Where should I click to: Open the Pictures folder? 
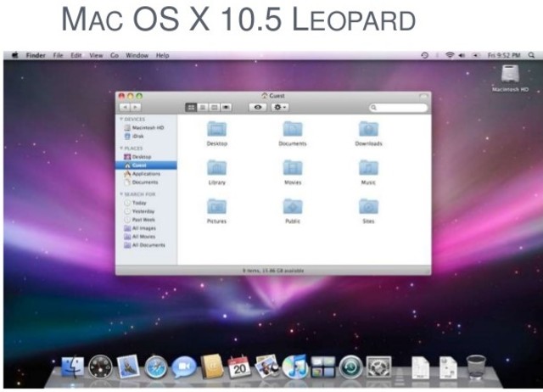click(x=217, y=207)
